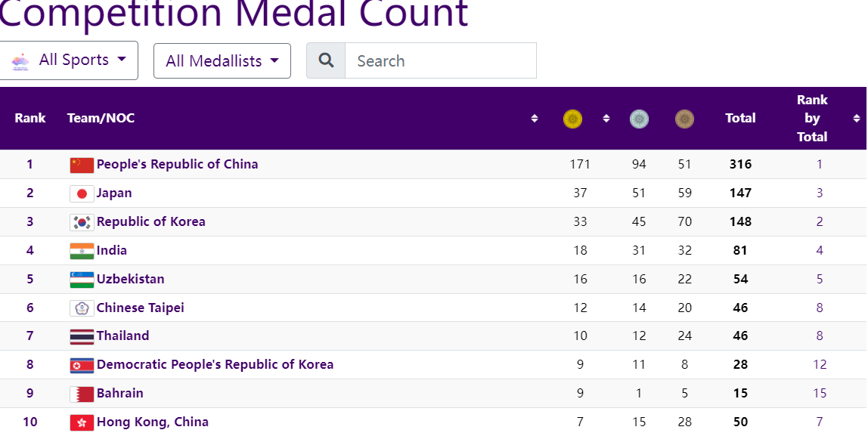Sort by the Team/NOC column arrows
The height and width of the screenshot is (433, 868).
pyautogui.click(x=535, y=119)
